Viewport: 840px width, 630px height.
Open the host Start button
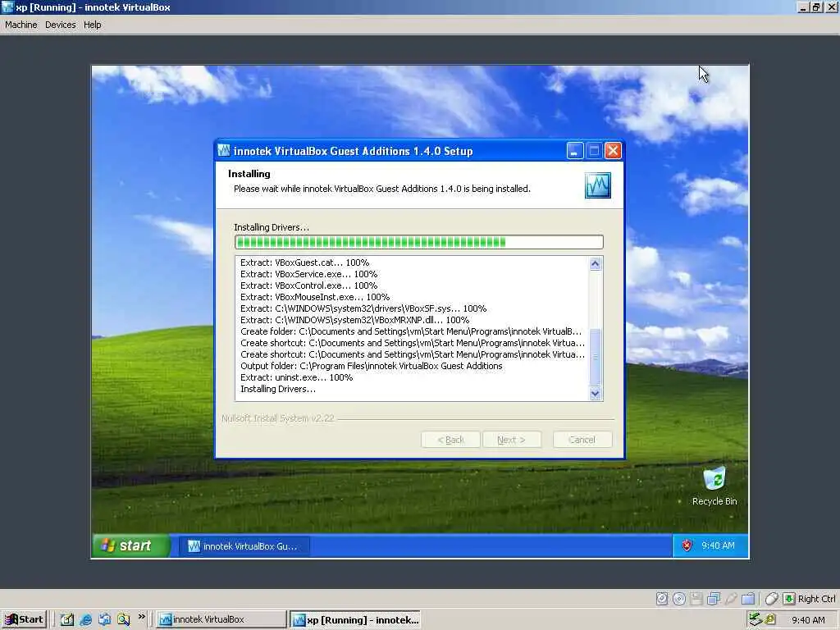(24, 619)
